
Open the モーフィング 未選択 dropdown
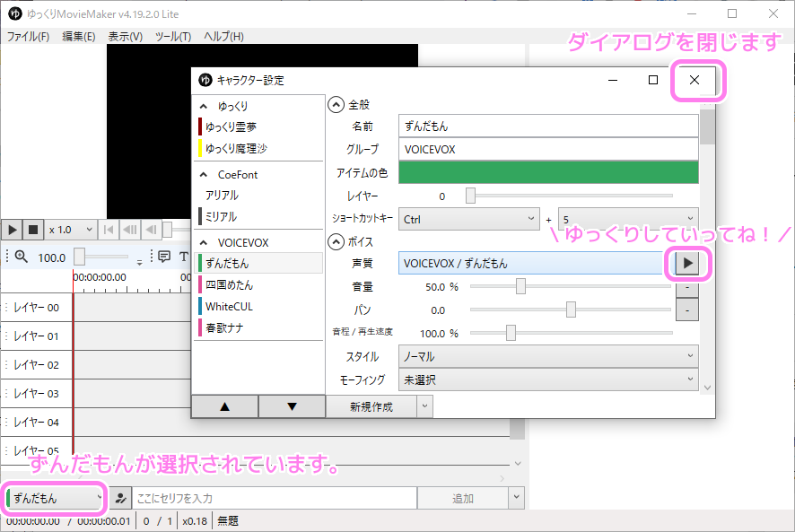pyautogui.click(x=548, y=379)
